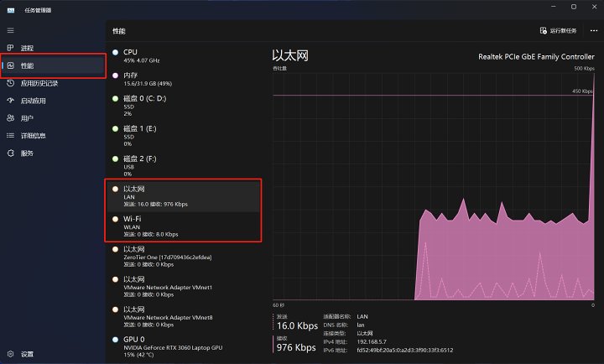Open the 启动应用 startup apps icon
The width and height of the screenshot is (604, 364).
10,101
